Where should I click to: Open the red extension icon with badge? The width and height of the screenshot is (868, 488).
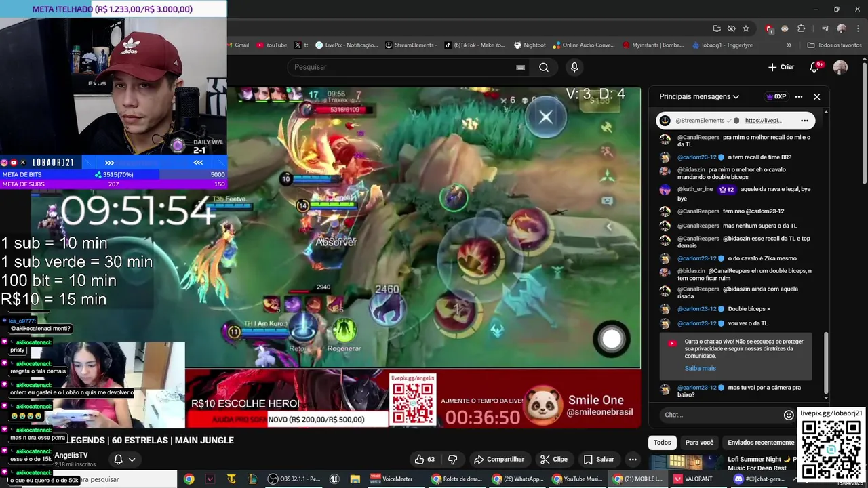pyautogui.click(x=769, y=28)
